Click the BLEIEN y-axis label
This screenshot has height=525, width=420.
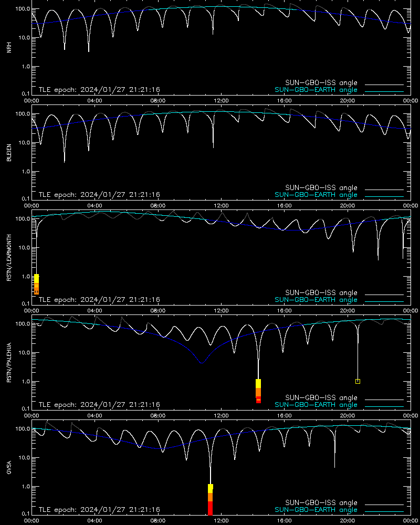click(x=9, y=153)
